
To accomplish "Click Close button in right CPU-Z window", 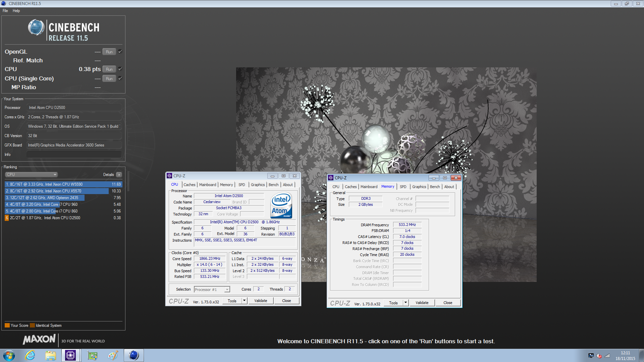I will (x=448, y=303).
